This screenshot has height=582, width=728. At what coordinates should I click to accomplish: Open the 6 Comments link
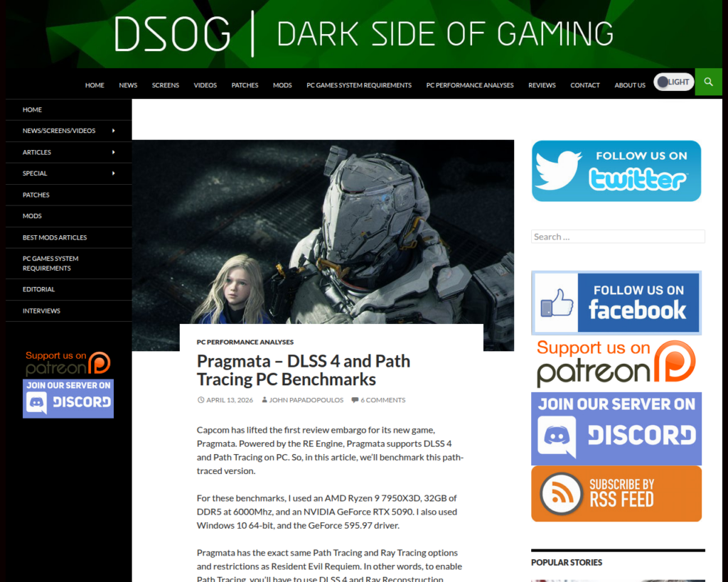click(x=382, y=400)
